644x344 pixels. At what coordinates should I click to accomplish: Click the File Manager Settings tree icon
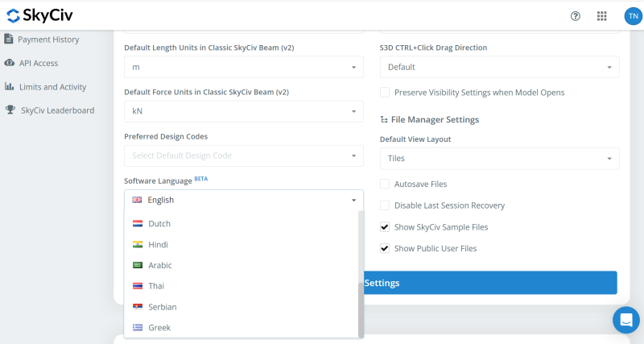(x=384, y=119)
